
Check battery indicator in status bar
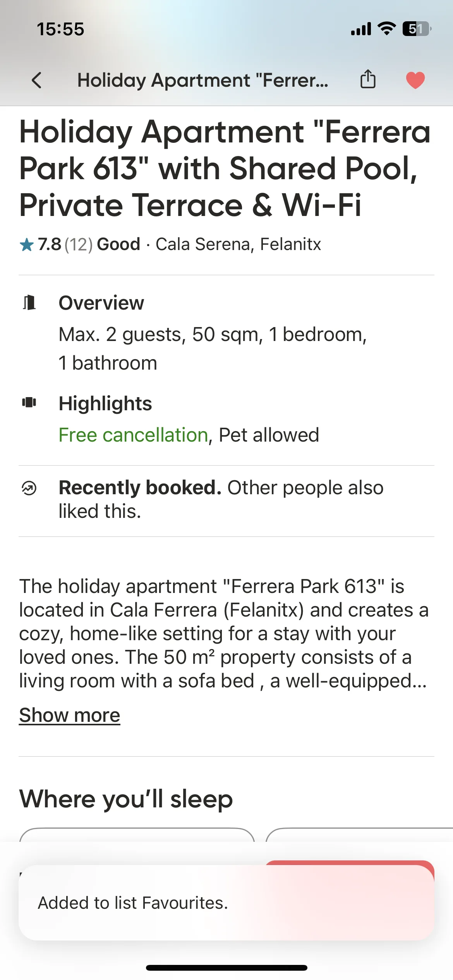[x=417, y=29]
